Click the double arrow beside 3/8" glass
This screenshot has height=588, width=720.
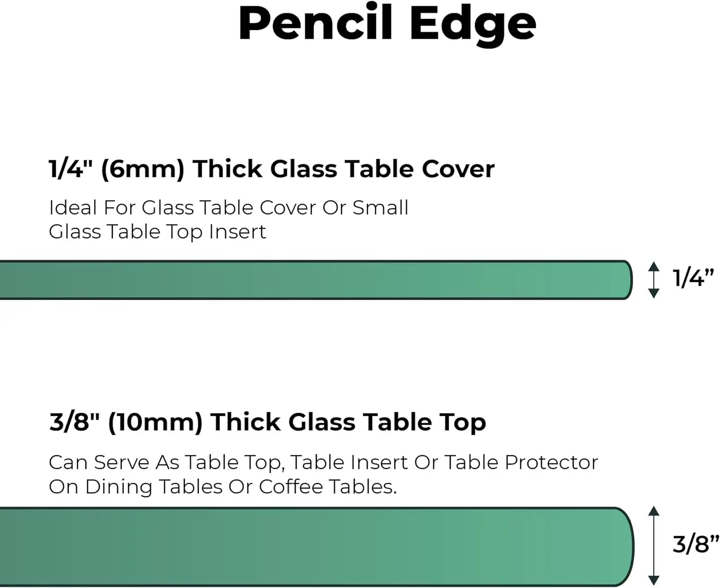pos(653,545)
